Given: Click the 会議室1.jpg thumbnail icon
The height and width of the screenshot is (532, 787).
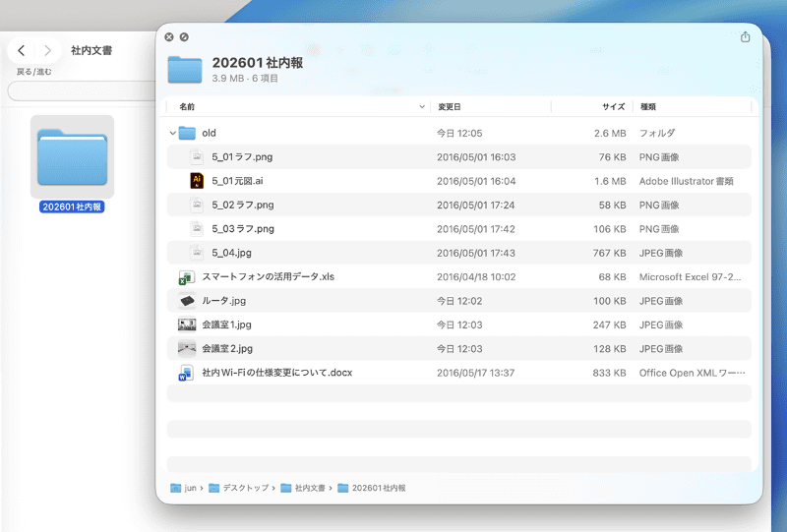Looking at the screenshot, I should (187, 325).
